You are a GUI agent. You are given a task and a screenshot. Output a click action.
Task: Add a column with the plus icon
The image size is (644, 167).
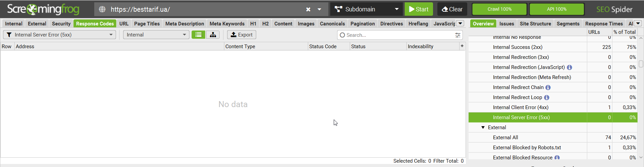[462, 46]
